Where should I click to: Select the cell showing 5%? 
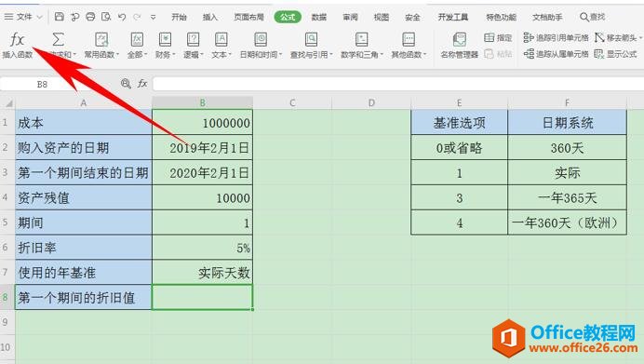[x=203, y=248]
